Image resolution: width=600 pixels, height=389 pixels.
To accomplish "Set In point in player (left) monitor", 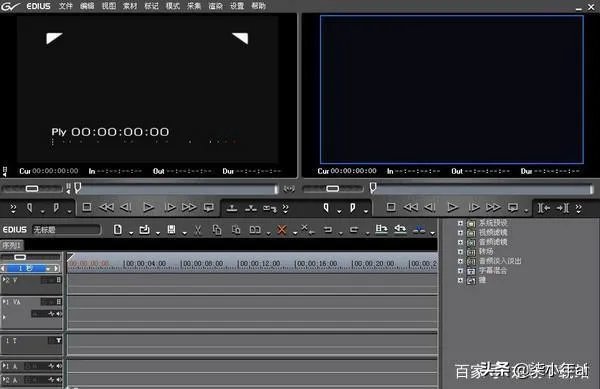I will click(x=29, y=208).
